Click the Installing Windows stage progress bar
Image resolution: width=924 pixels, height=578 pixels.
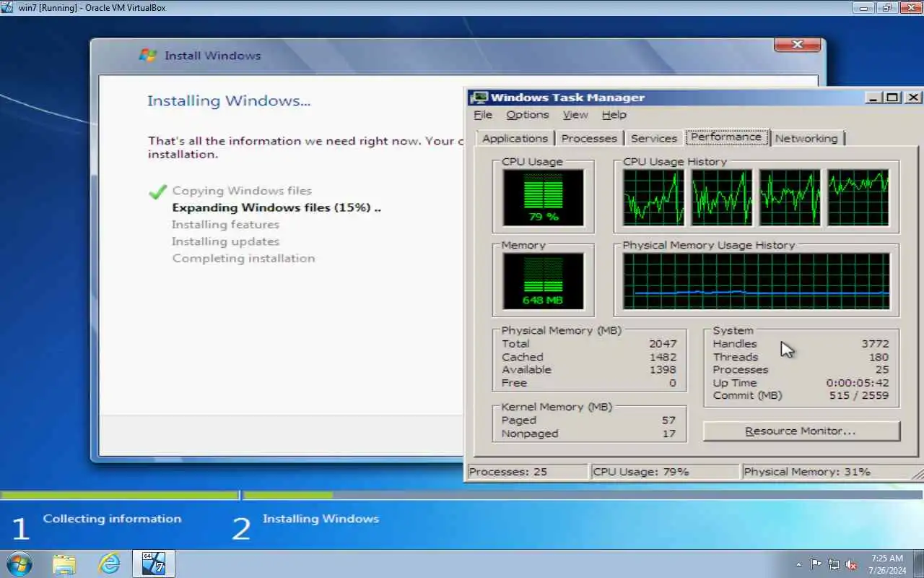click(x=583, y=496)
